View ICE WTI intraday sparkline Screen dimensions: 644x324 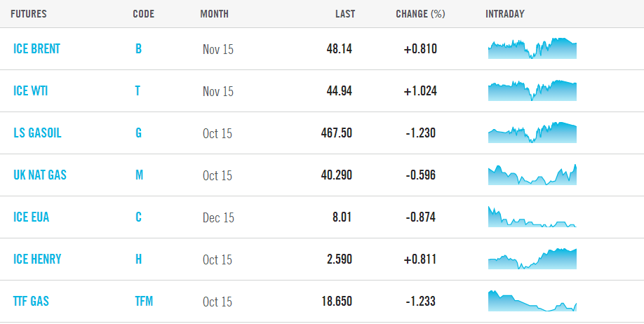click(x=532, y=90)
